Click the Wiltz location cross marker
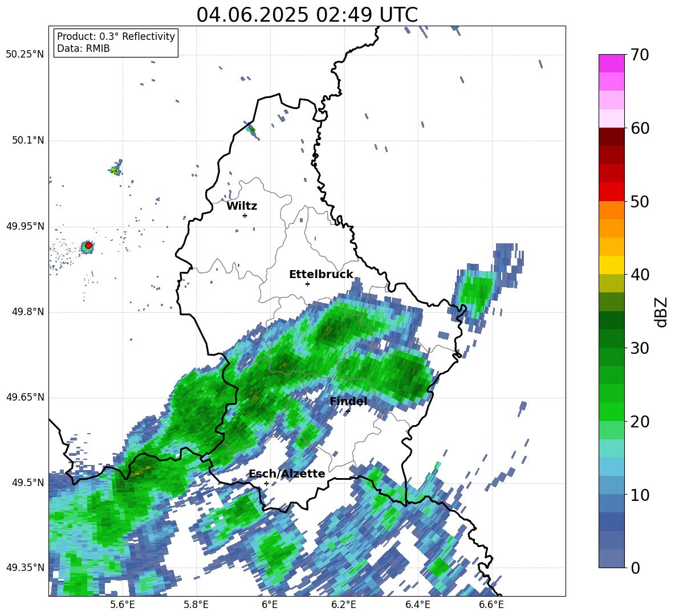This screenshot has width=675, height=616. pos(245,215)
